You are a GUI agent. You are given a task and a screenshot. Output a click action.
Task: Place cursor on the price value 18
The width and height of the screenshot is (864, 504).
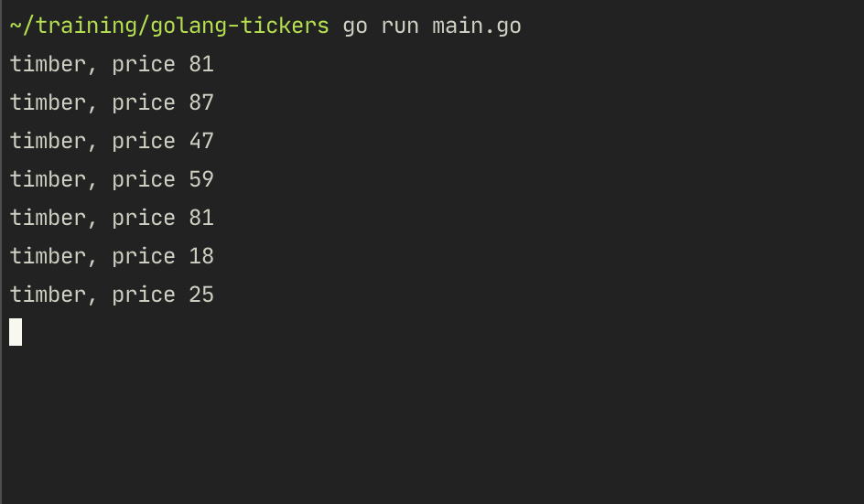(201, 256)
